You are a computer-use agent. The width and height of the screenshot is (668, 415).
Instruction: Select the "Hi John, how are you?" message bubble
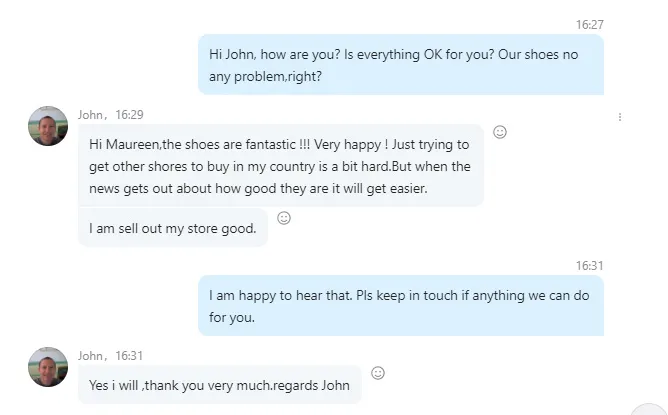(400, 65)
